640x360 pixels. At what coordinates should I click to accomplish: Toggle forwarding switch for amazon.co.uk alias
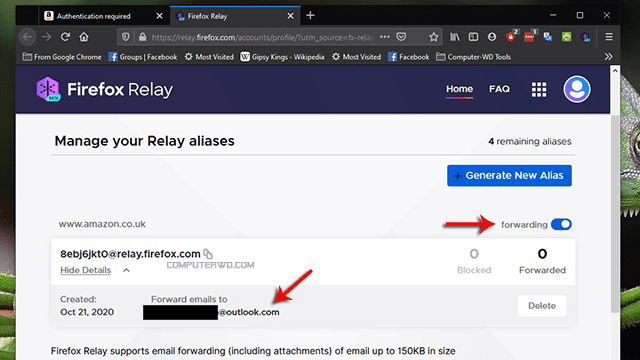coord(561,224)
